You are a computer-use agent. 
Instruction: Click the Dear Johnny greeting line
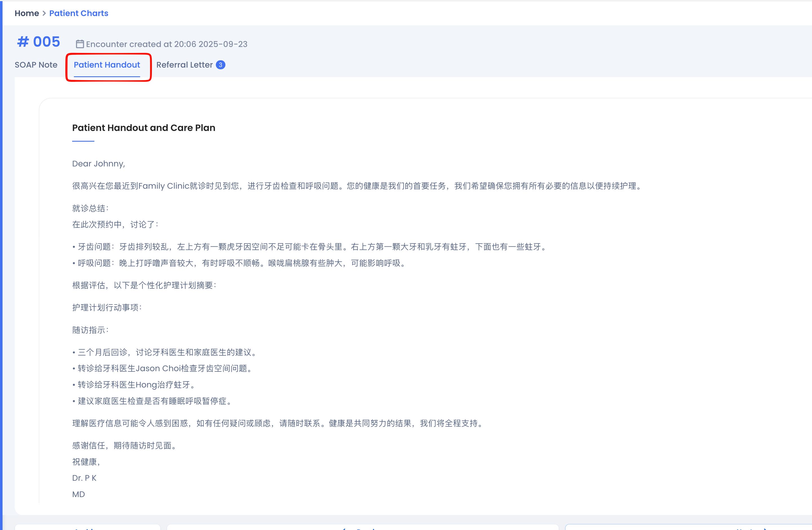tap(99, 164)
